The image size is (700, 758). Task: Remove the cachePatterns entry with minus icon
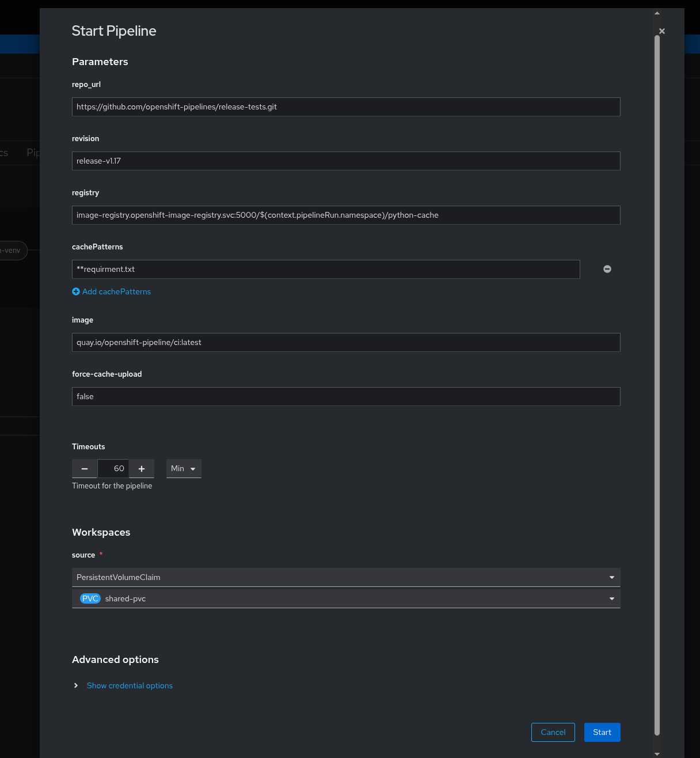(x=607, y=269)
